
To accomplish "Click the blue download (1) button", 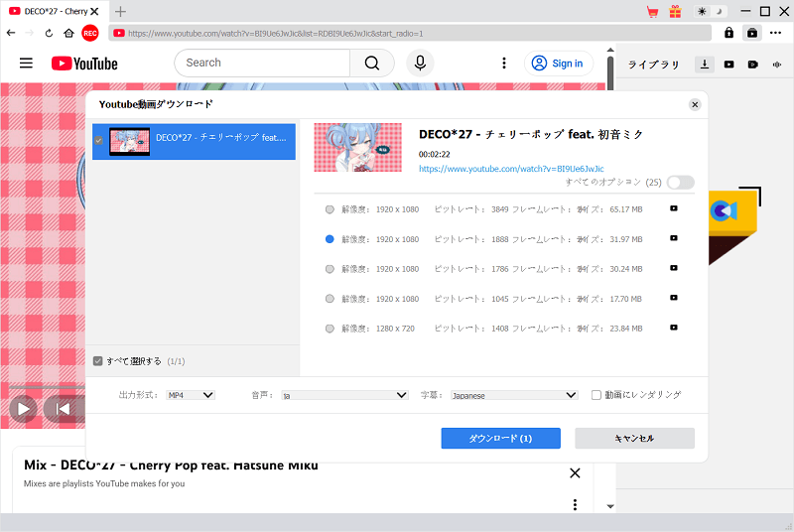I will (501, 439).
